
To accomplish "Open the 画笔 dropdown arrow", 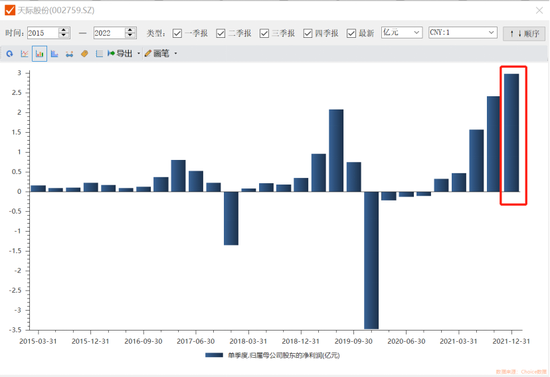I will pyautogui.click(x=175, y=54).
